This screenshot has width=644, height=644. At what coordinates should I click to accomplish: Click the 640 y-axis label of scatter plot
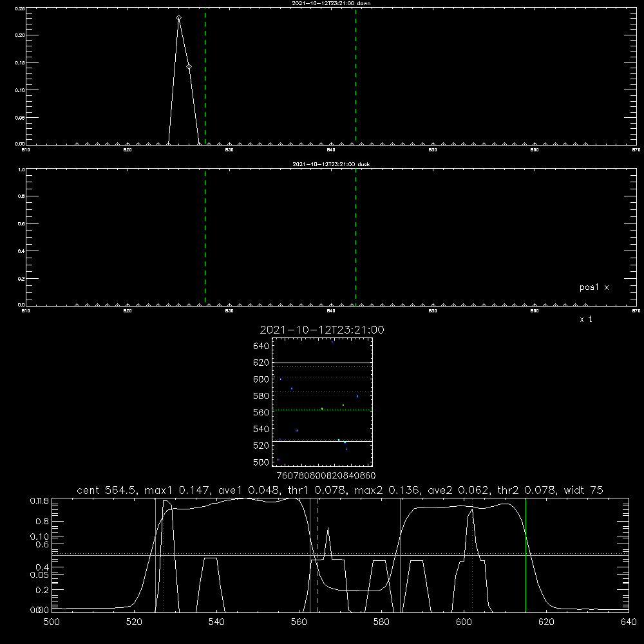261,346
